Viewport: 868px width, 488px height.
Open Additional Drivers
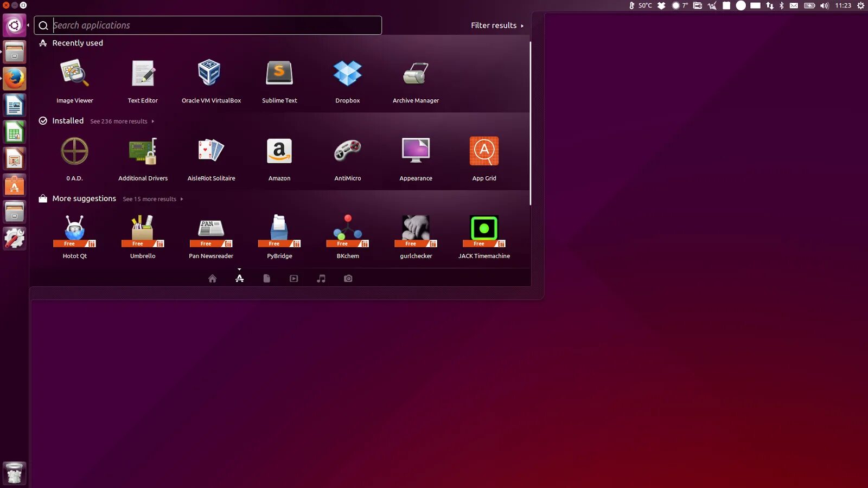(x=143, y=151)
